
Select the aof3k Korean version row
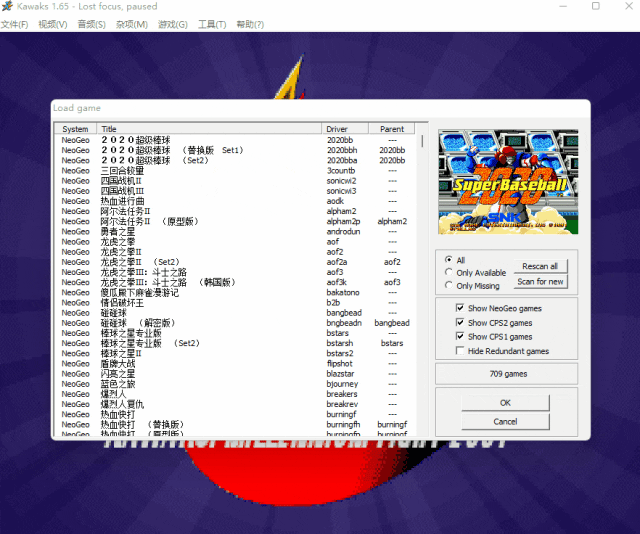click(235, 282)
